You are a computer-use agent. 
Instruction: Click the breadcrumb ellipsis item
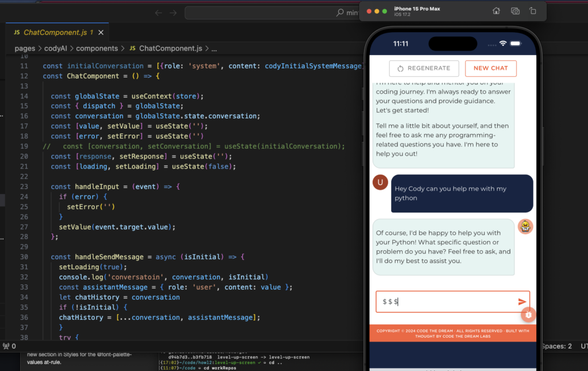[214, 49]
